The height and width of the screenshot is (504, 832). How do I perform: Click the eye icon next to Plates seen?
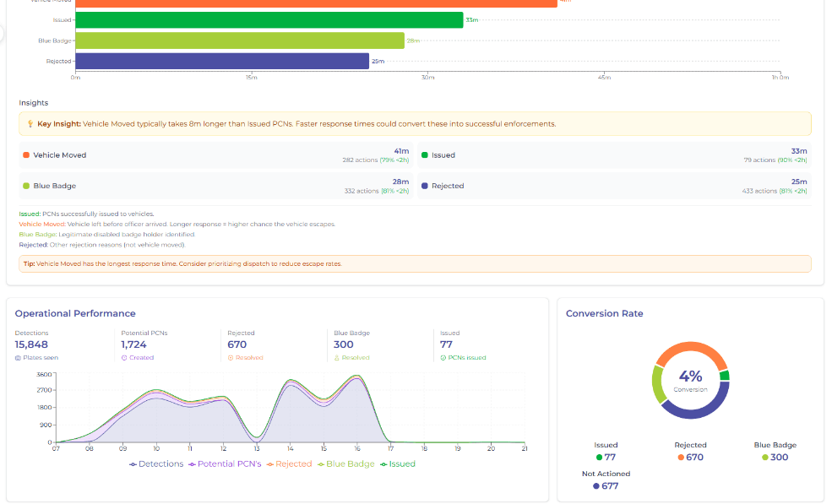(18, 358)
